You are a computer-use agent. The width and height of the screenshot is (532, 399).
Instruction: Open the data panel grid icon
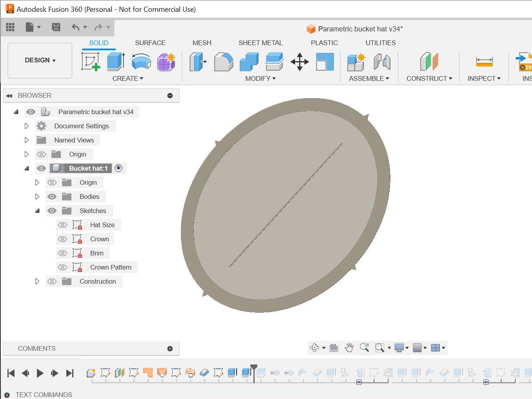tap(10, 27)
